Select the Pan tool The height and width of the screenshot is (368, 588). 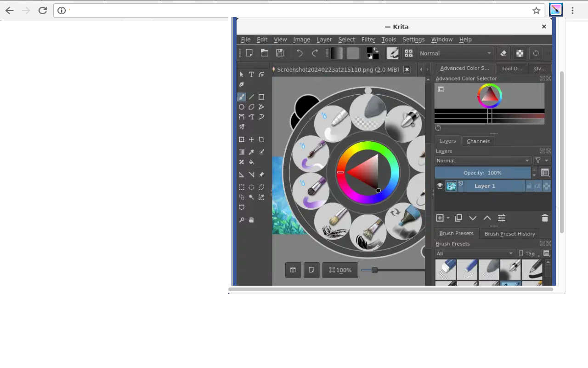click(250, 220)
